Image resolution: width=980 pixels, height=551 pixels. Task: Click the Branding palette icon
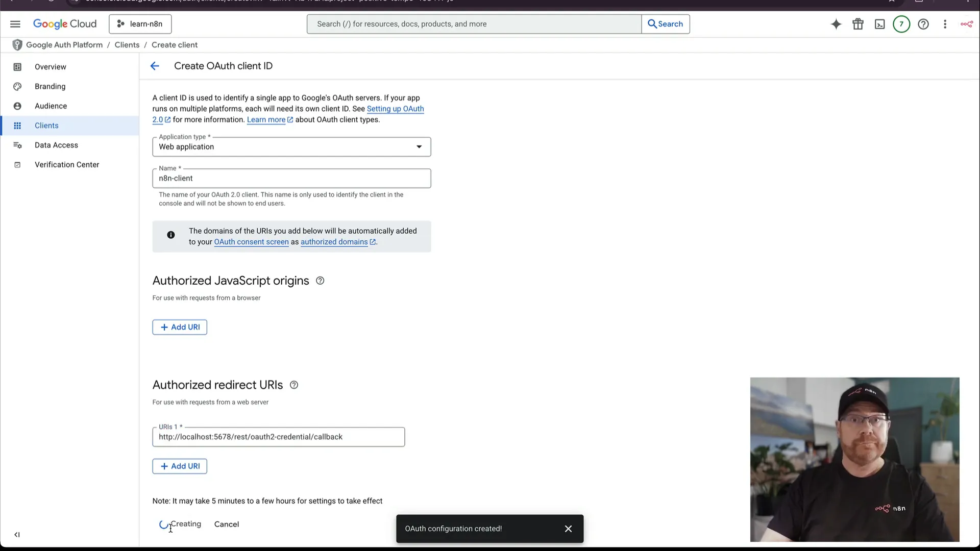17,86
